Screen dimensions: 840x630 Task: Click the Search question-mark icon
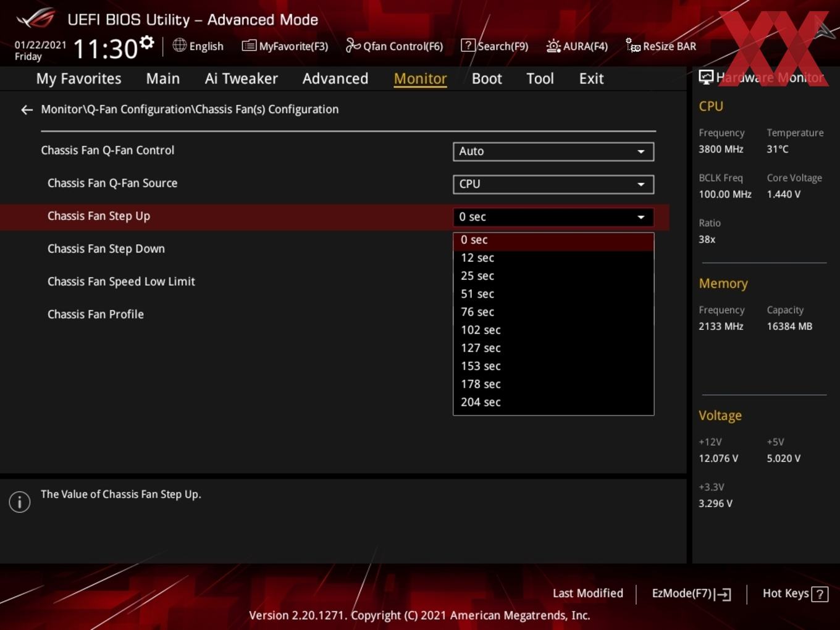tap(468, 45)
